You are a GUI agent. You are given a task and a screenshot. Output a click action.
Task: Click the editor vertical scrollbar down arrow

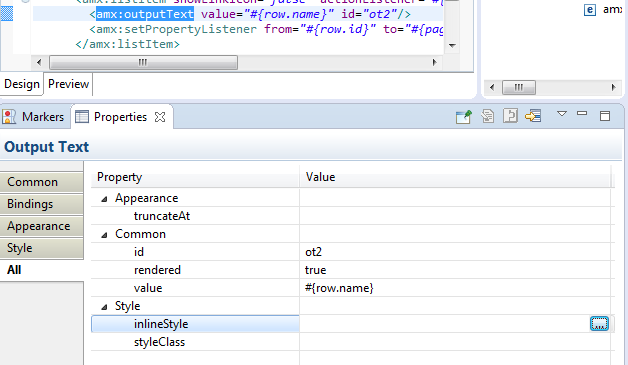(x=453, y=45)
